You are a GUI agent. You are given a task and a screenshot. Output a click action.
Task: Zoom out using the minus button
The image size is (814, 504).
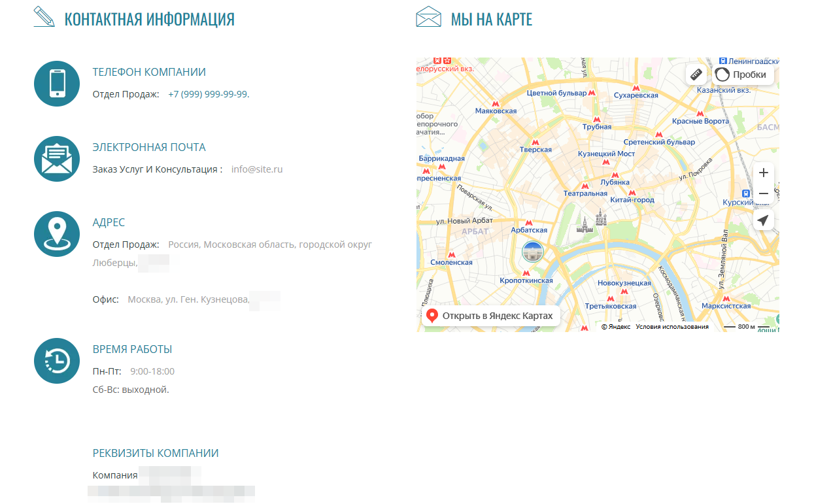tap(763, 193)
